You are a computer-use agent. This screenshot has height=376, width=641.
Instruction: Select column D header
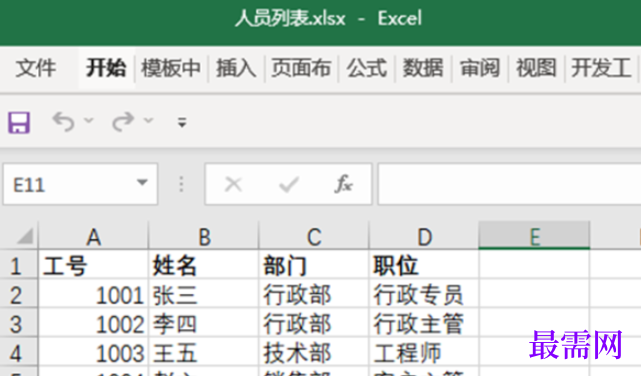(424, 236)
